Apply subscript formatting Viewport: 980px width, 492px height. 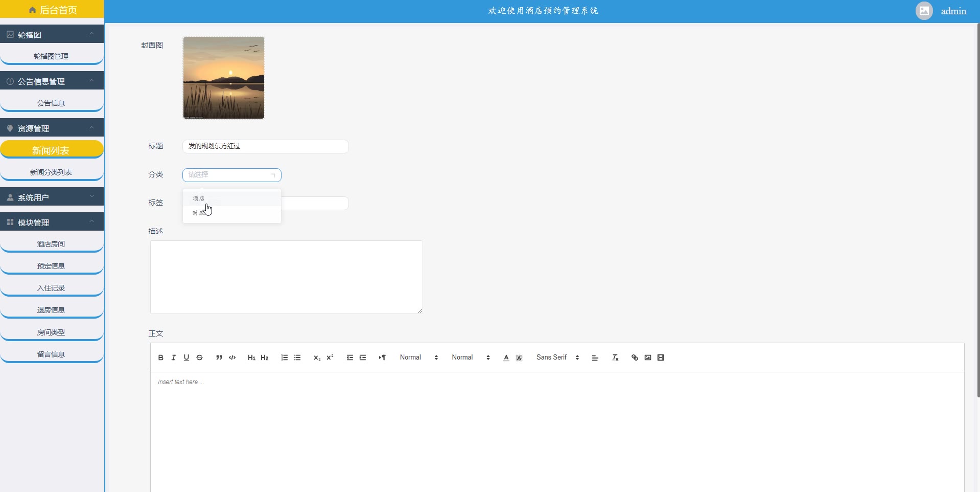point(317,357)
